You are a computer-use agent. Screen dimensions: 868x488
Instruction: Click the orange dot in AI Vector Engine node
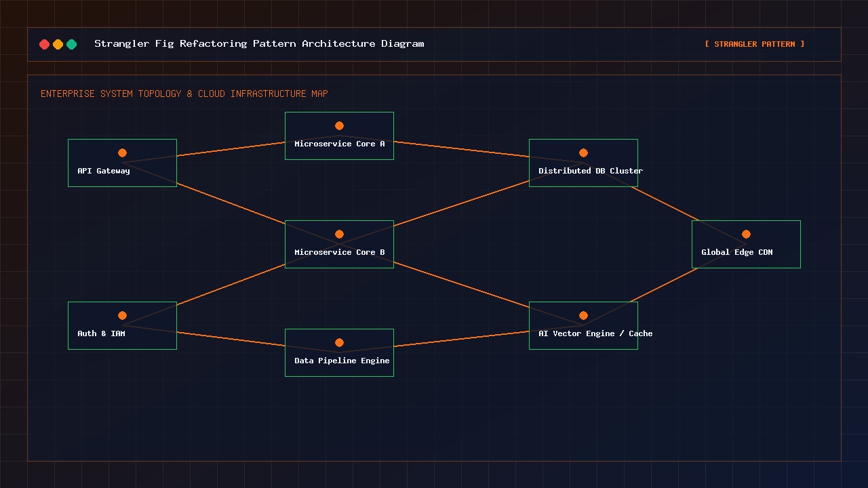(583, 316)
